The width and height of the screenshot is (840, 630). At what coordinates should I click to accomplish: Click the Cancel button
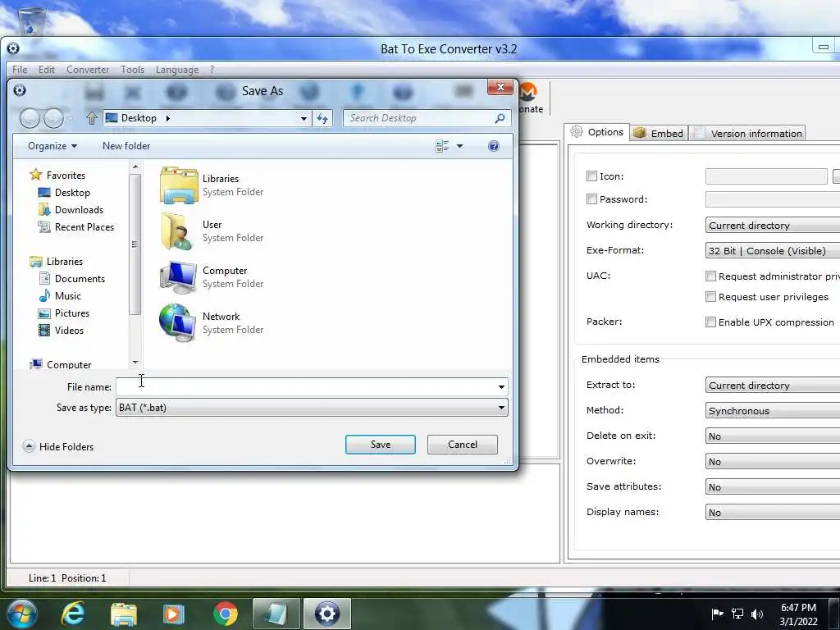click(x=463, y=445)
